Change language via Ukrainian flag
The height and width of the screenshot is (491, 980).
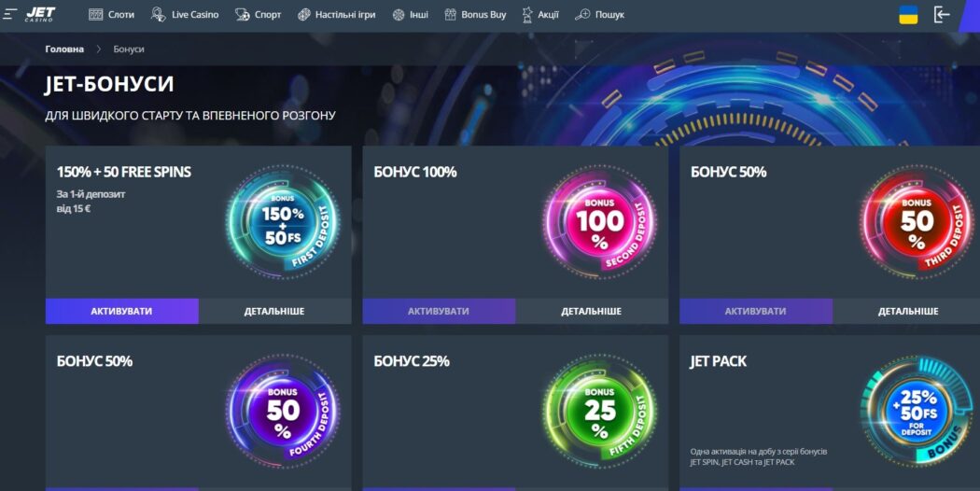click(908, 14)
